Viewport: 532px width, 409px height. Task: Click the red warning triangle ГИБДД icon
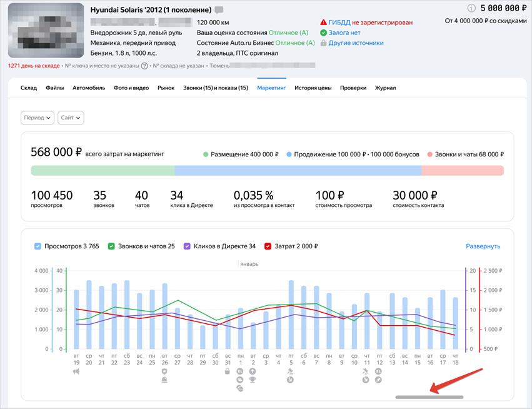tap(323, 23)
